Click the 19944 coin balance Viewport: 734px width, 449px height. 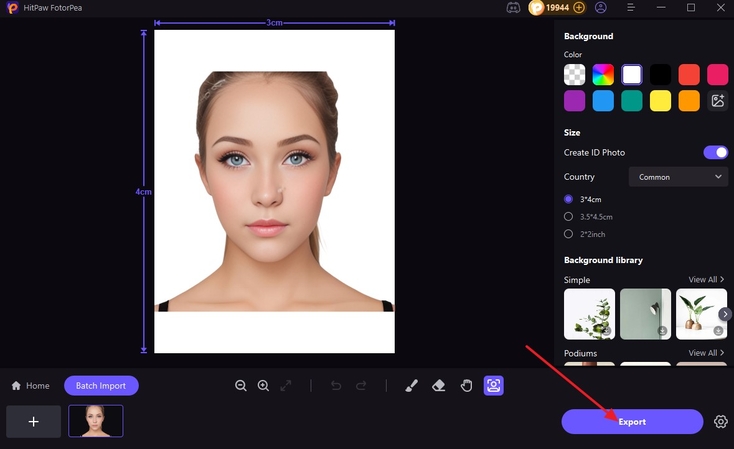pos(557,7)
